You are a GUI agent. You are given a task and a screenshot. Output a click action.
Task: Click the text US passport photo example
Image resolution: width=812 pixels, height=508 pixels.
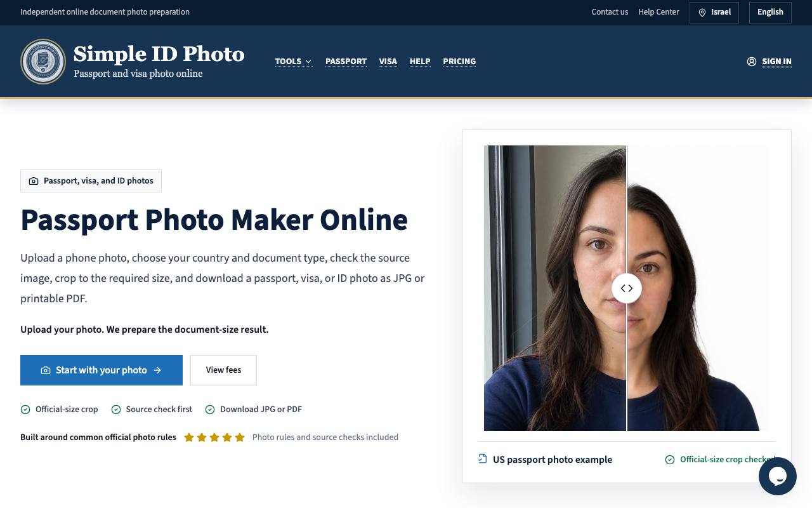(553, 460)
